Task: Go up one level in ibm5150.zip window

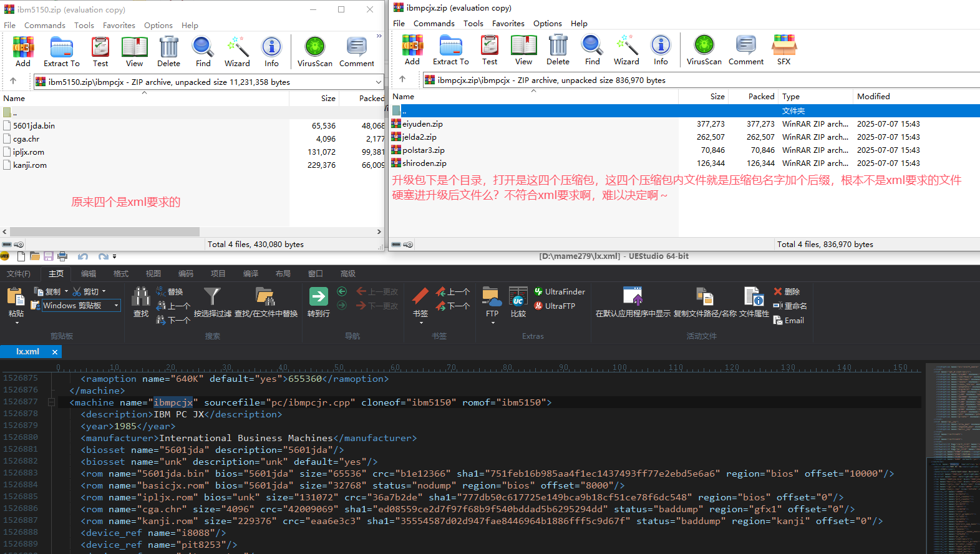Action: click(13, 81)
